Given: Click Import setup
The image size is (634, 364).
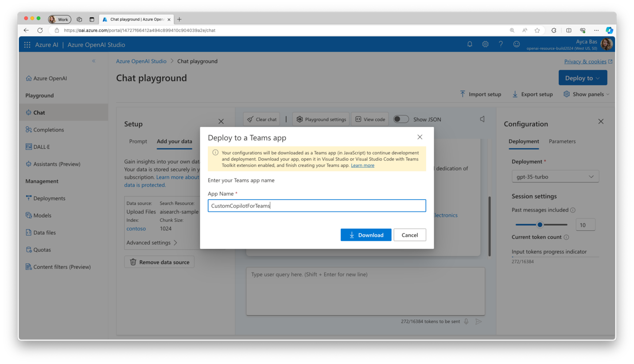Looking at the screenshot, I should click(480, 94).
